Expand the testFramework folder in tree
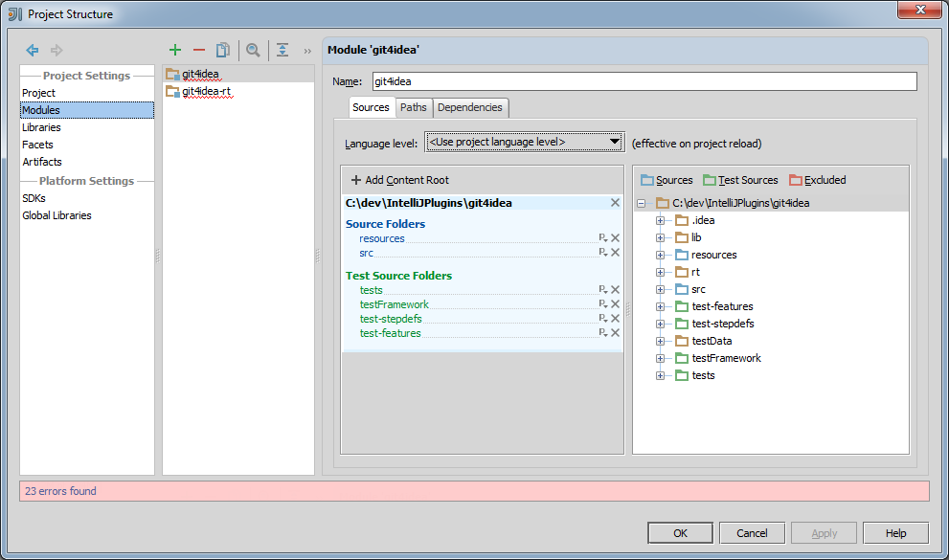 [661, 359]
